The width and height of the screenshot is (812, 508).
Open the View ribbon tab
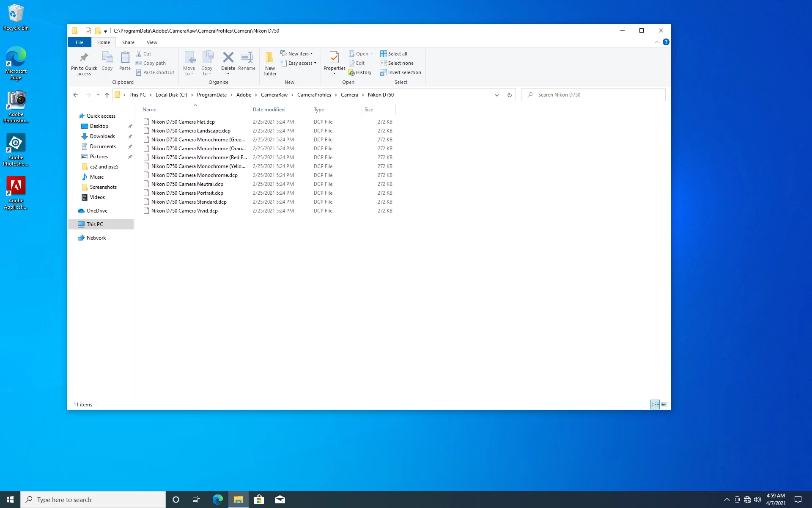pyautogui.click(x=152, y=42)
